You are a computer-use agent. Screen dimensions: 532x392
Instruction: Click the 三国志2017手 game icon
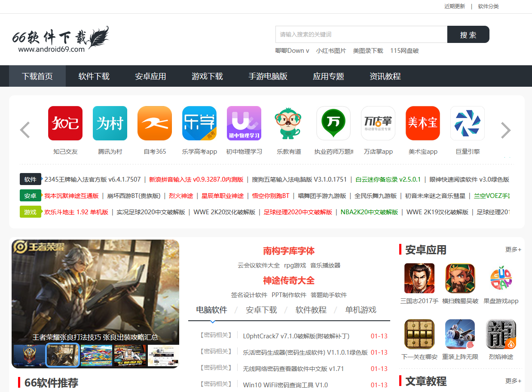point(419,278)
